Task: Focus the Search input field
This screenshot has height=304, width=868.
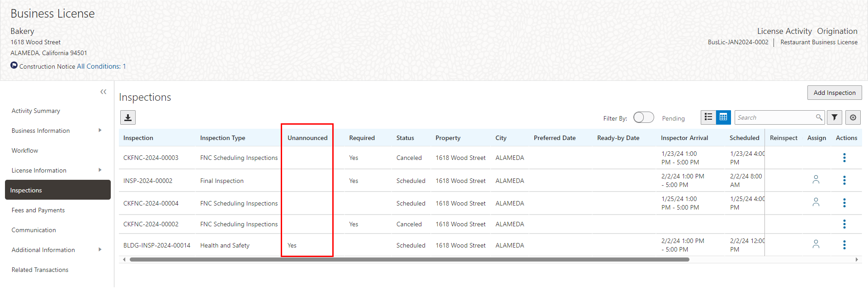Action: click(775, 117)
